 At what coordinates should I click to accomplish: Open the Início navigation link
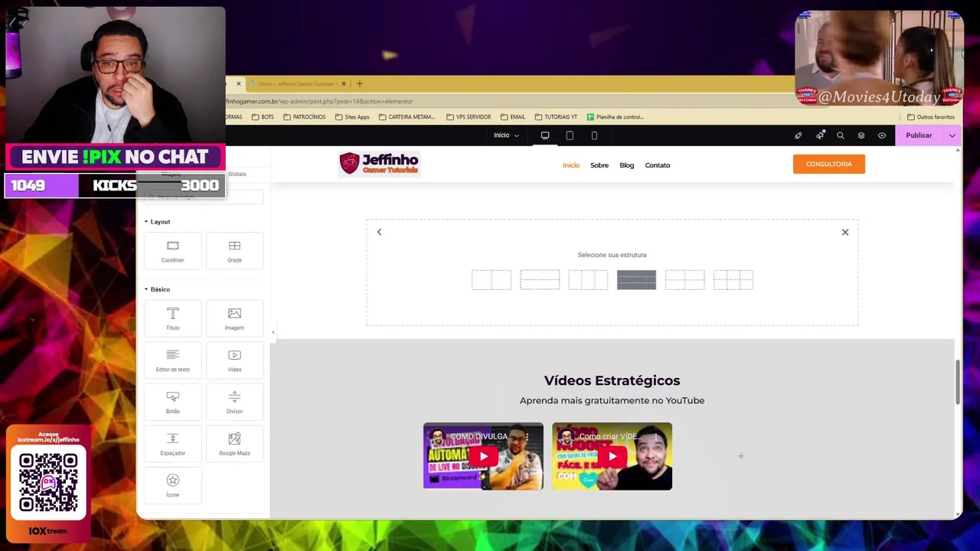tap(571, 165)
